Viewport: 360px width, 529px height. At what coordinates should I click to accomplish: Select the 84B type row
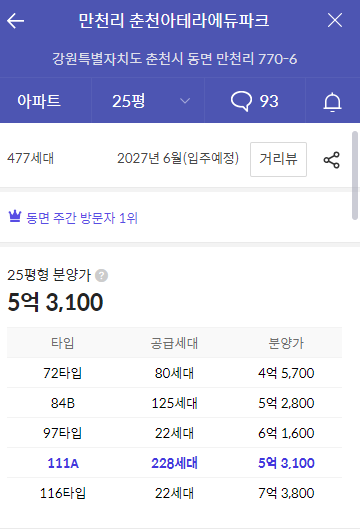[x=174, y=403]
